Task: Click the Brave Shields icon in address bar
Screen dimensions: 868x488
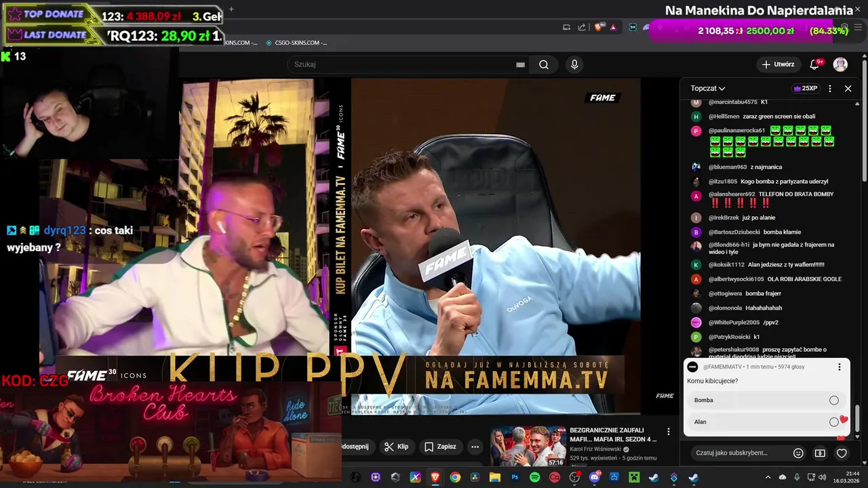Action: coord(598,27)
